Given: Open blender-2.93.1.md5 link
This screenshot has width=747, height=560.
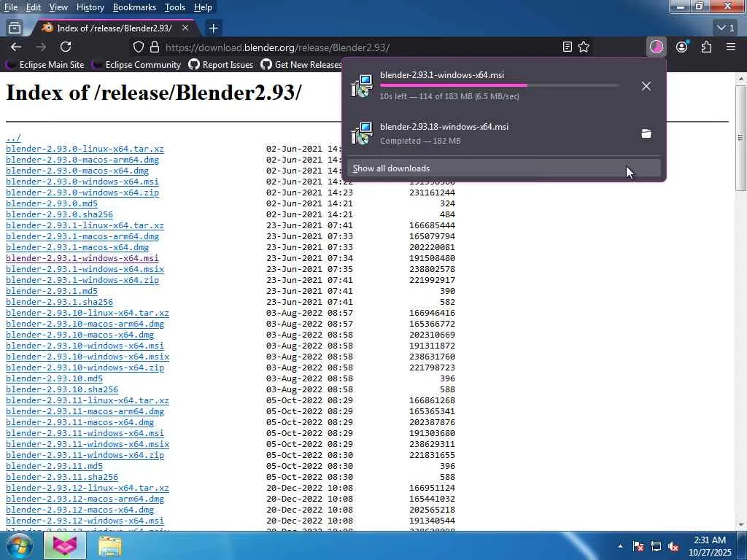Looking at the screenshot, I should pos(52,291).
